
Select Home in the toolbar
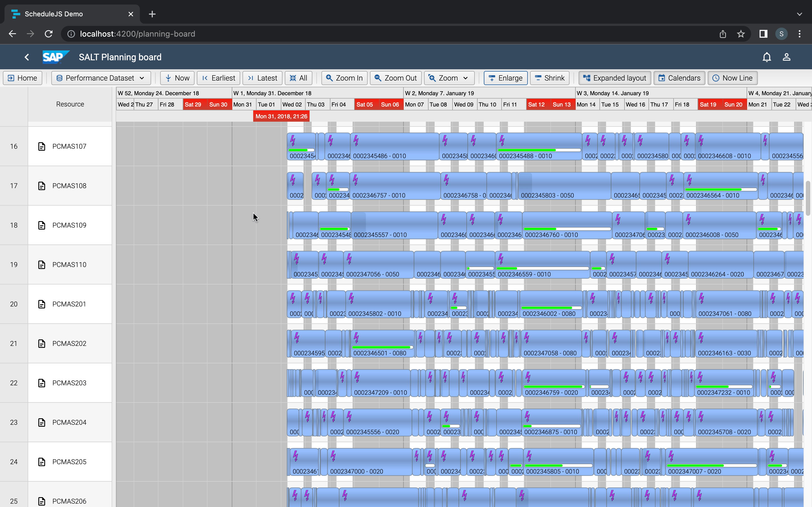click(x=22, y=78)
